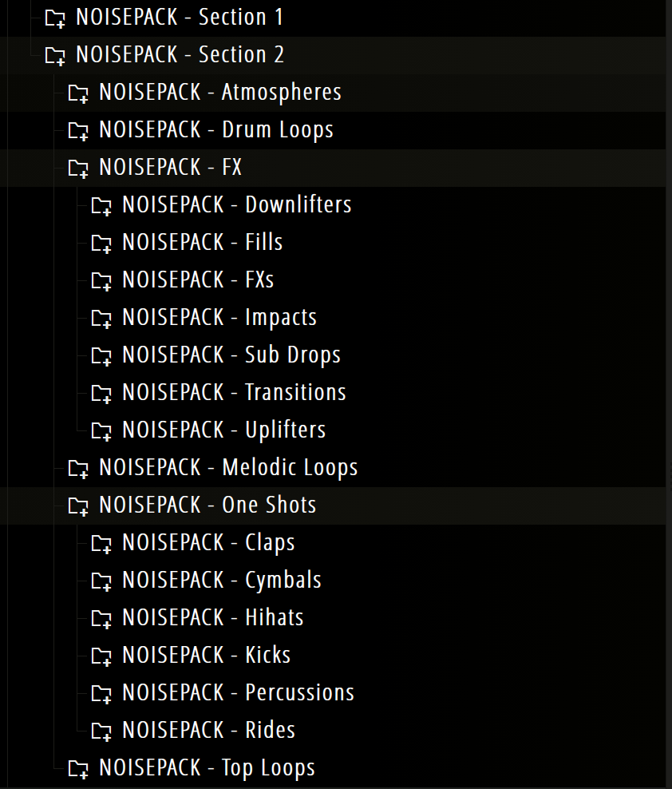Click the Downlifters folder icon
Image resolution: width=672 pixels, height=789 pixels.
[101, 205]
